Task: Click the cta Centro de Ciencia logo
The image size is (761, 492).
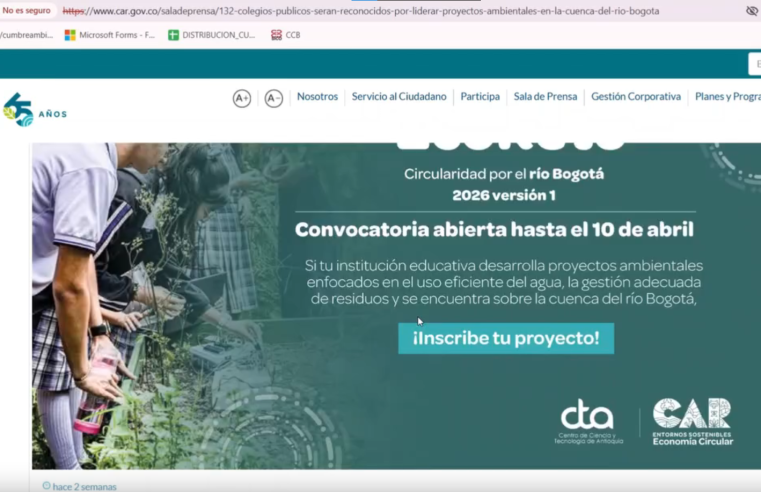Action: (588, 421)
